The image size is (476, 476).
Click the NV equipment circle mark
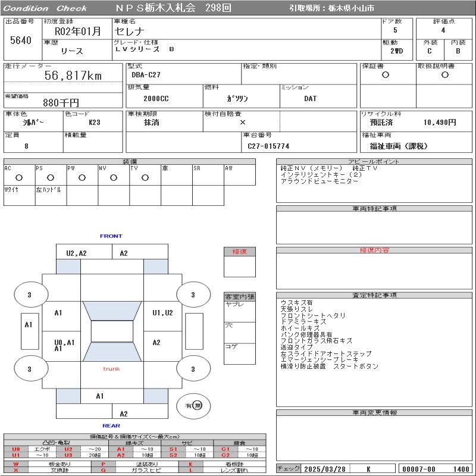pyautogui.click(x=114, y=178)
